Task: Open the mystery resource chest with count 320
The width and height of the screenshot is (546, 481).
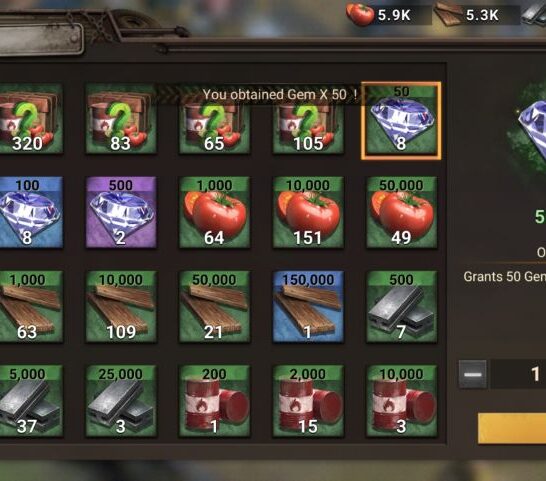Action: click(31, 118)
